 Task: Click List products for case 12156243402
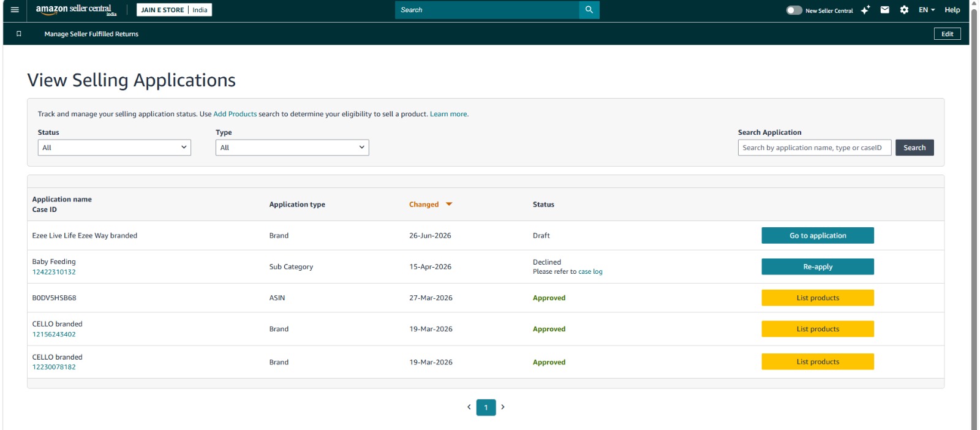818,329
